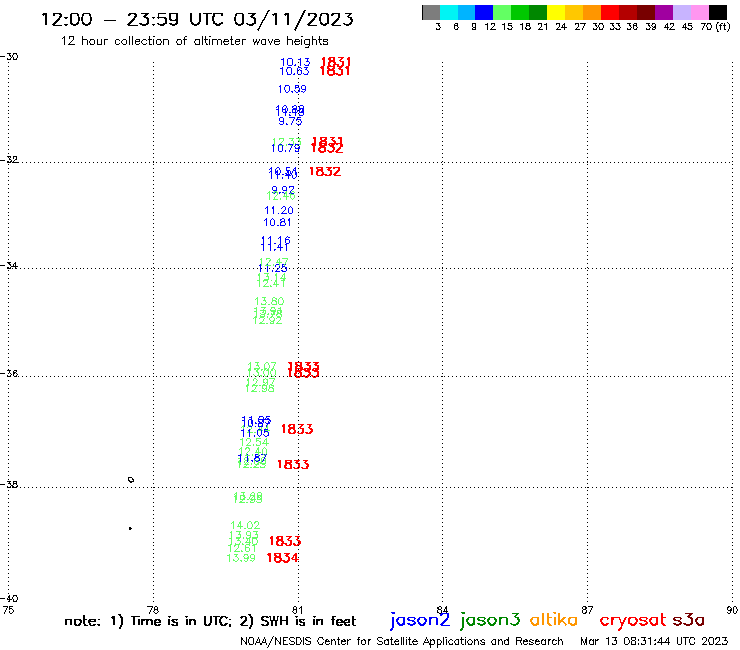Click the red 1833 beside the 11.05 reading
The image size is (740, 650).
coord(297,429)
